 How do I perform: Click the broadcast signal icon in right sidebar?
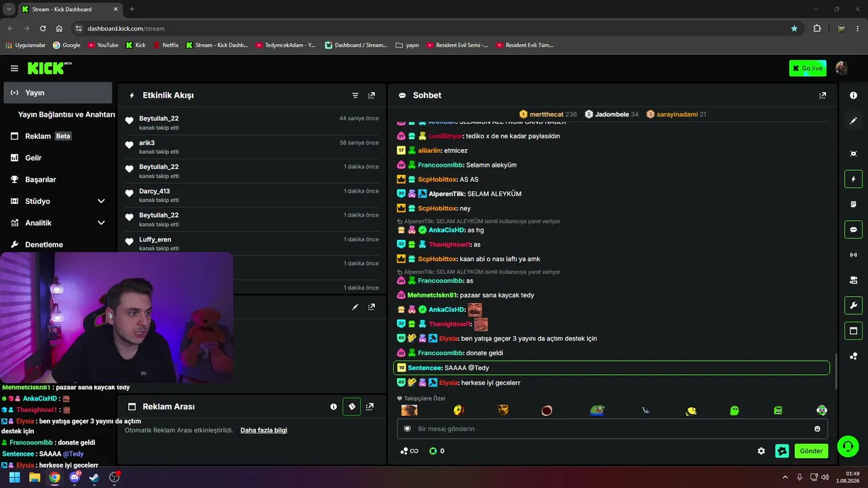(853, 255)
